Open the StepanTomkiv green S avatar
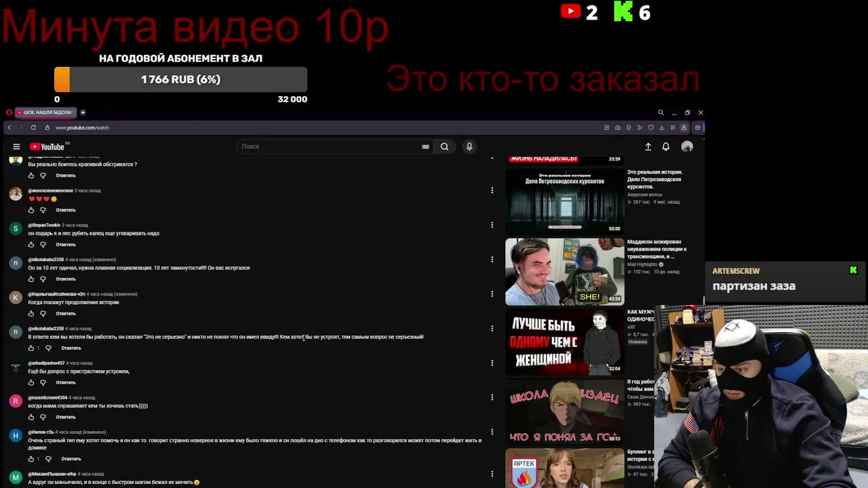 coord(16,228)
